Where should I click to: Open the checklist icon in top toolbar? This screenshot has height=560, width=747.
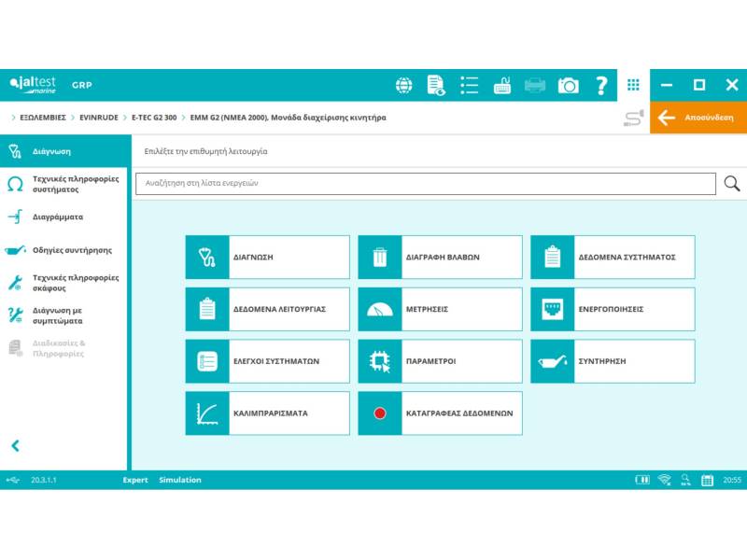click(469, 85)
